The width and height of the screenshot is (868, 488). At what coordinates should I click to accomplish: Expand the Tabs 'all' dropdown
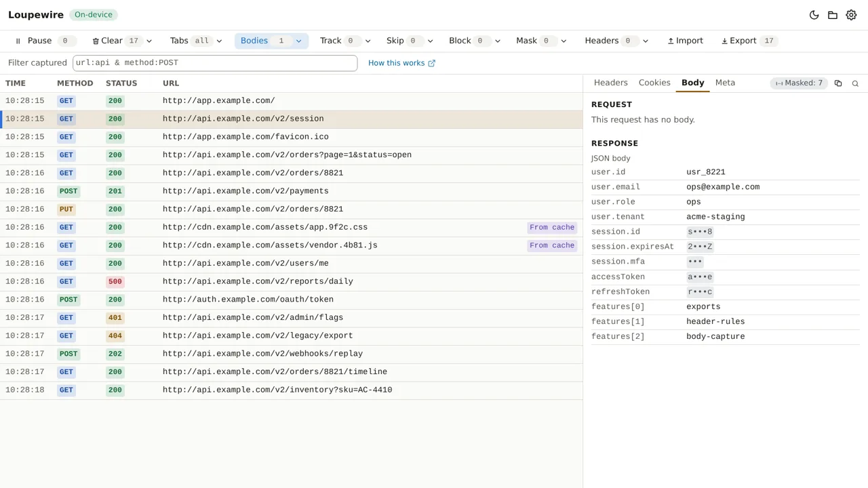click(x=219, y=41)
